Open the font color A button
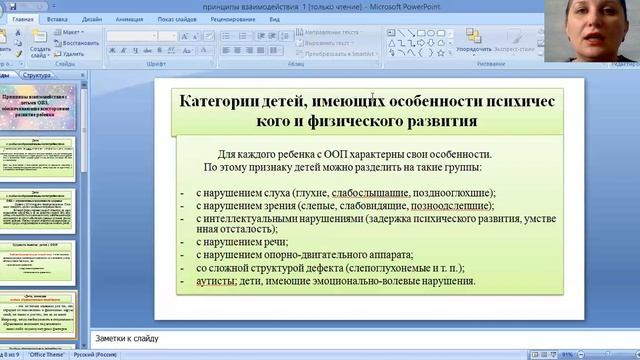 (x=204, y=51)
